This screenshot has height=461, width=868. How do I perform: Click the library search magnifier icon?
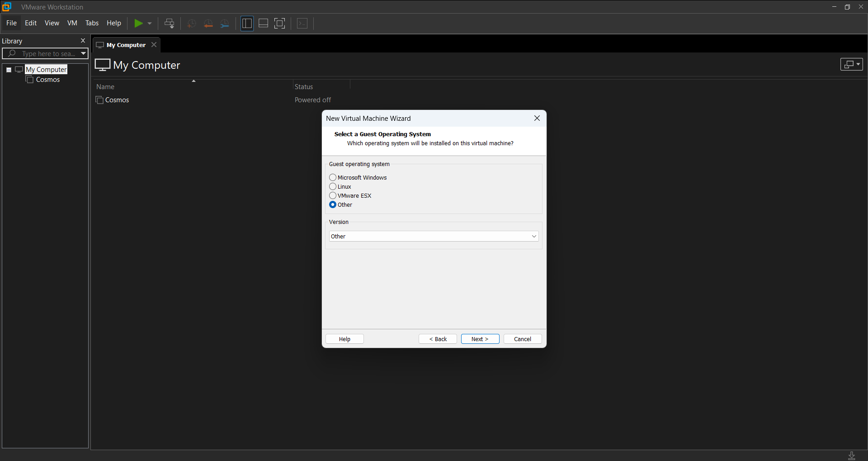point(12,53)
